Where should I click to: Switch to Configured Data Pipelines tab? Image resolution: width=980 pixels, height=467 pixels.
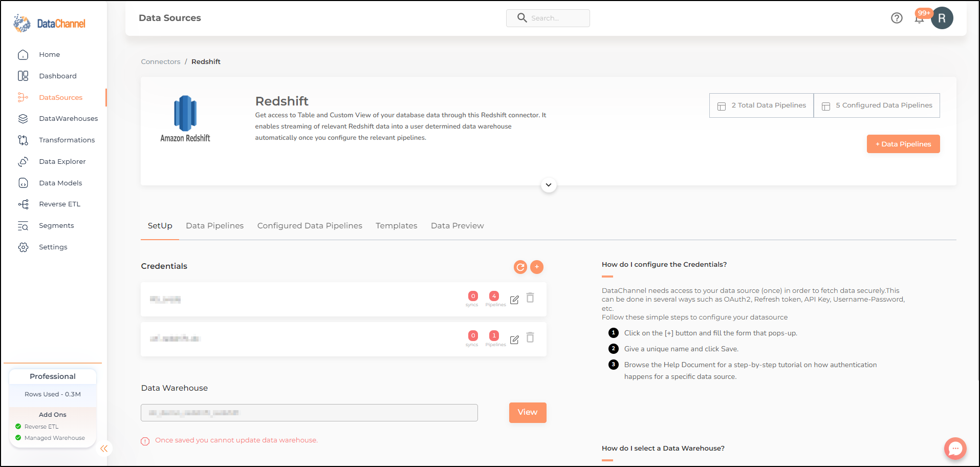click(x=310, y=226)
